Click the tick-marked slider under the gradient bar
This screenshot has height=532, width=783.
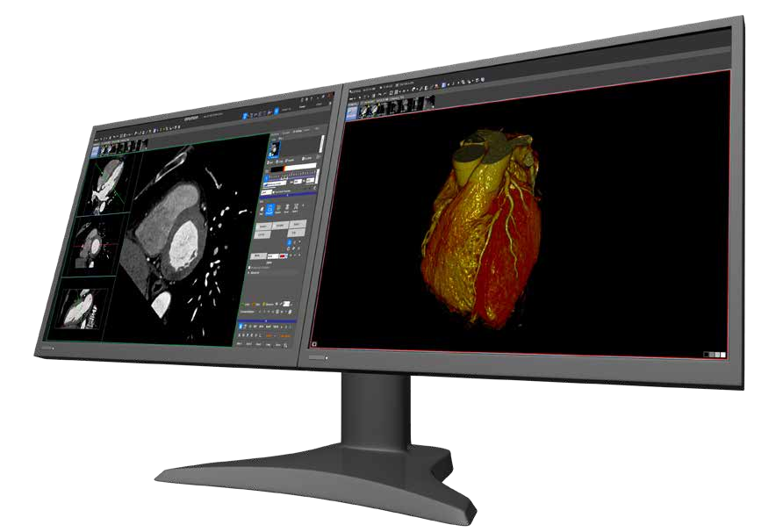click(x=292, y=176)
